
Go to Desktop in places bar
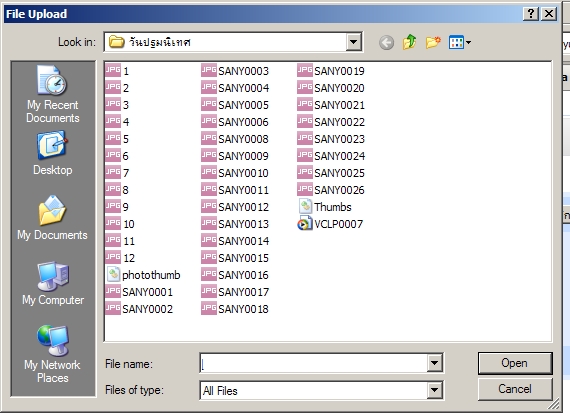point(53,154)
